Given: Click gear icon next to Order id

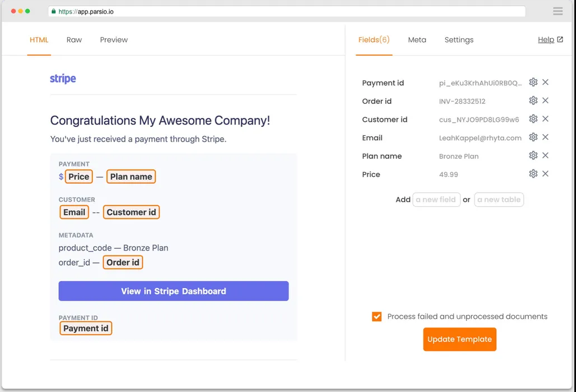Looking at the screenshot, I should click(533, 101).
